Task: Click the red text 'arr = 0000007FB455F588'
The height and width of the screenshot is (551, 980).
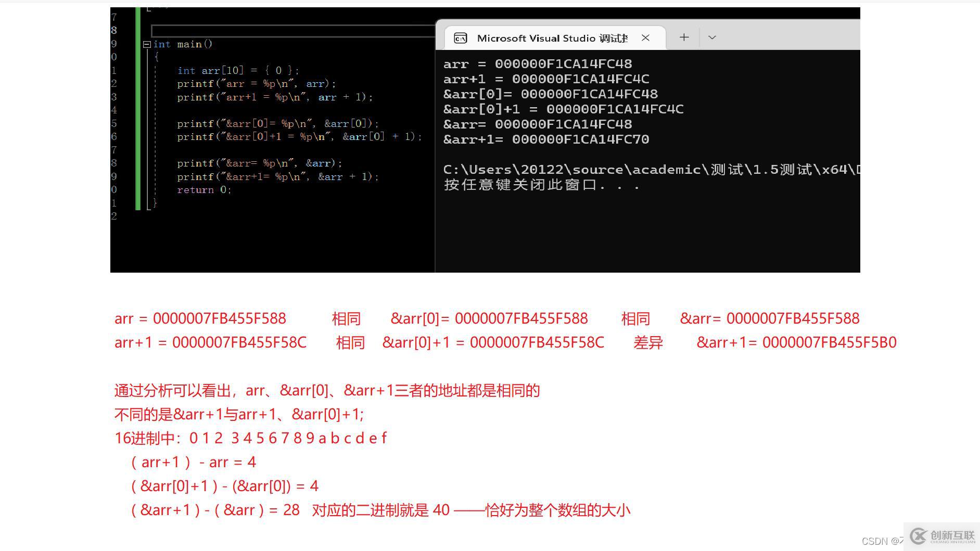Action: (x=200, y=318)
